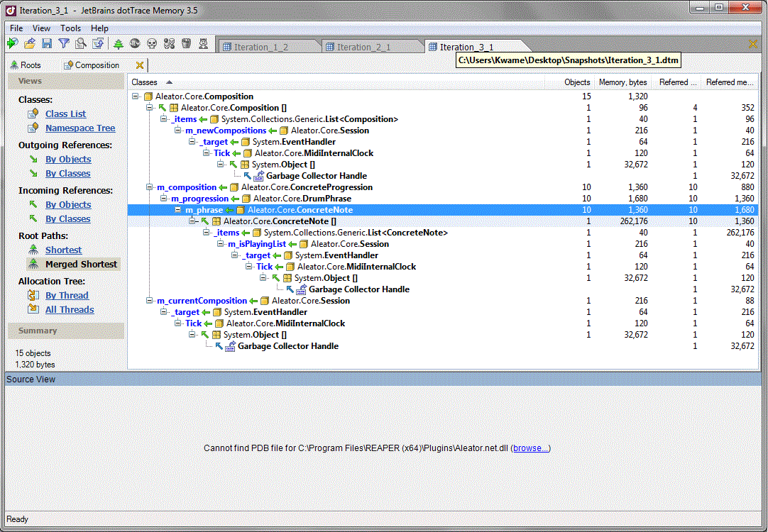Click the Source View panel header
Image resolution: width=768 pixels, height=532 pixels.
coord(383,379)
